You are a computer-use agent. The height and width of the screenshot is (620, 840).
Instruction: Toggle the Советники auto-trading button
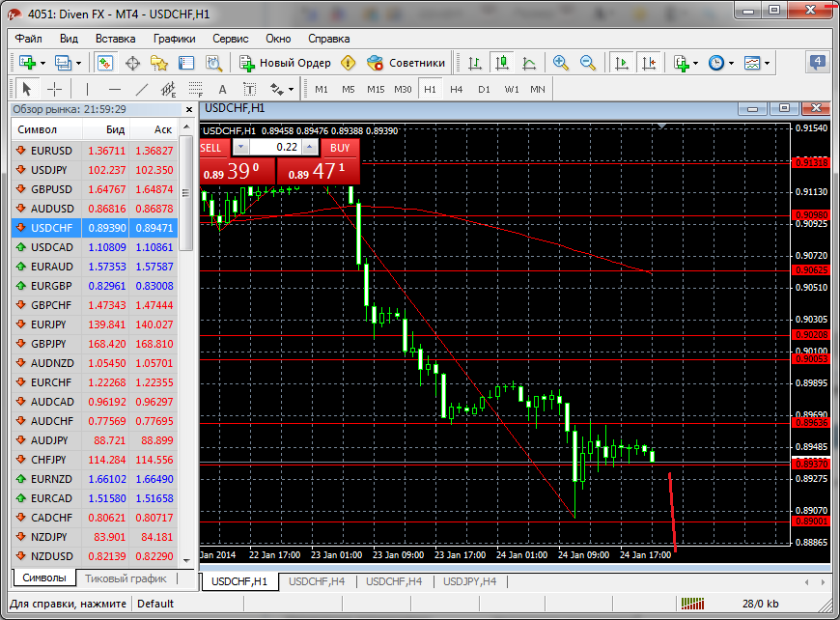coord(406,63)
